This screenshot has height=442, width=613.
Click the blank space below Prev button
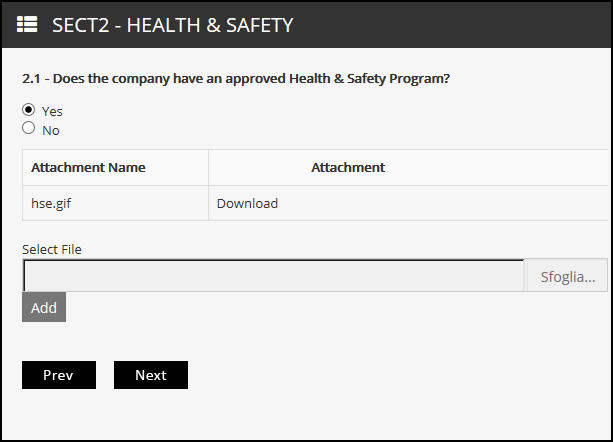tap(59, 412)
